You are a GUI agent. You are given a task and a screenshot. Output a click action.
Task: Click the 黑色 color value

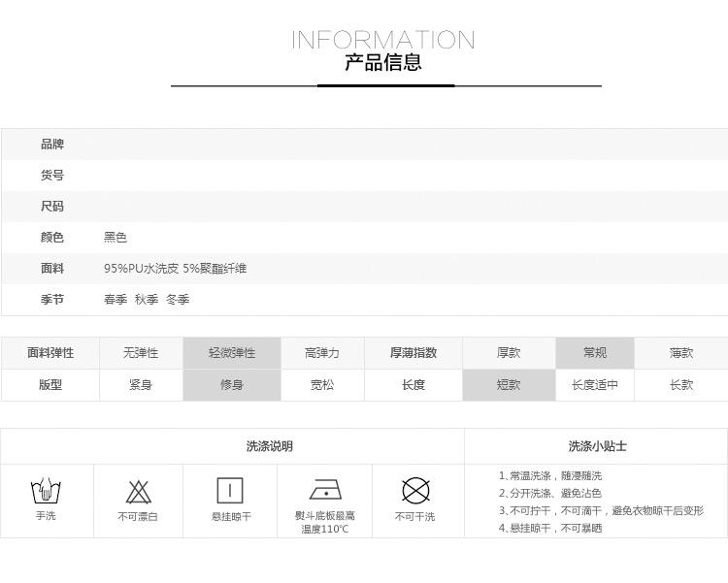116,238
